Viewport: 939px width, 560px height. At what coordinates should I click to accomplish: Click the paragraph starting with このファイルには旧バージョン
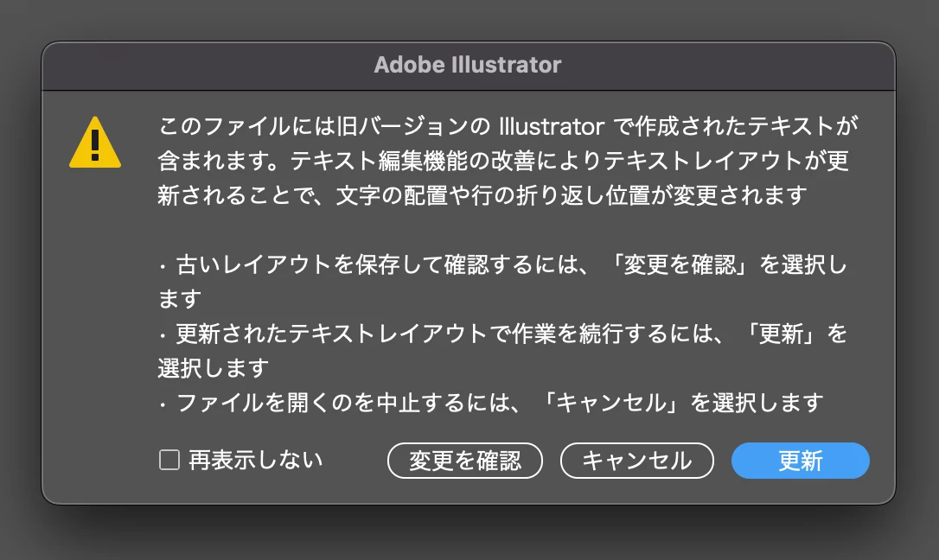coord(508,161)
